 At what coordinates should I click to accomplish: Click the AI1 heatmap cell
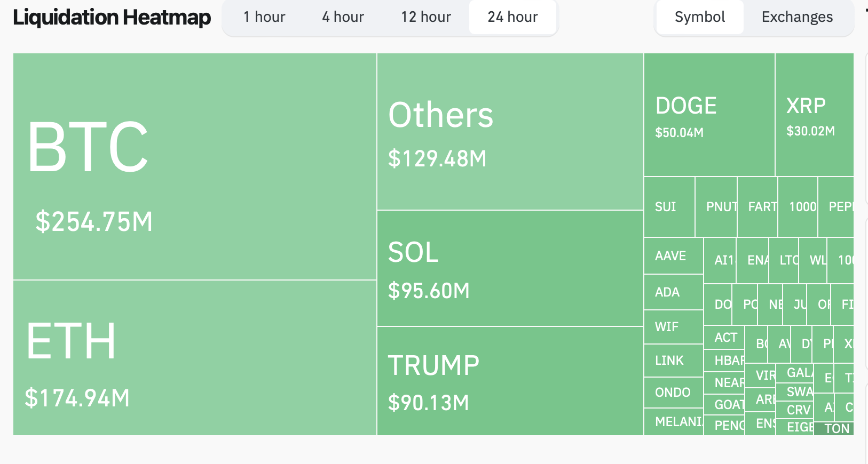[720, 260]
